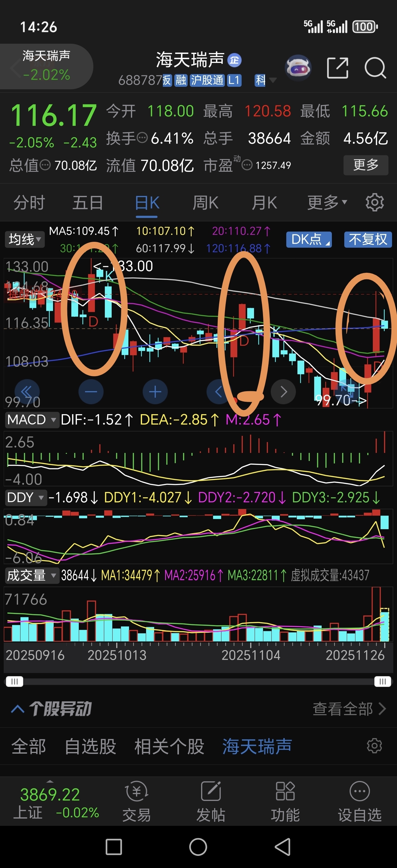Select the 日K tab
The height and width of the screenshot is (868, 397).
(x=147, y=202)
